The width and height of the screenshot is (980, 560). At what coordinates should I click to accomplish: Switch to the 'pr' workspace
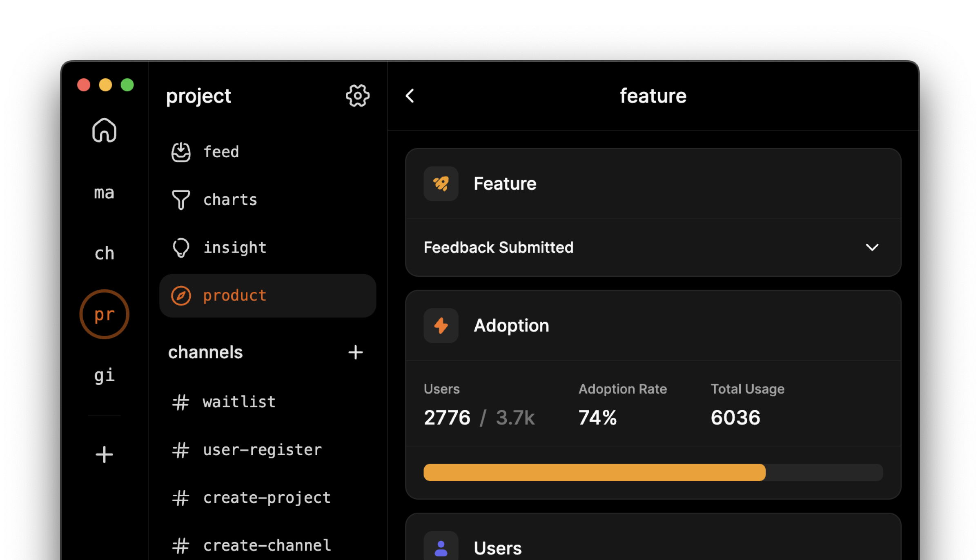[104, 314]
